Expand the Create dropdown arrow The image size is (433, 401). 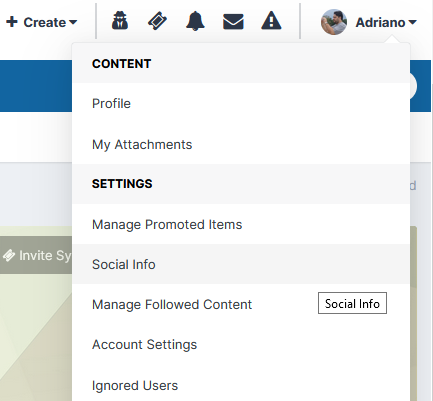pyautogui.click(x=73, y=23)
